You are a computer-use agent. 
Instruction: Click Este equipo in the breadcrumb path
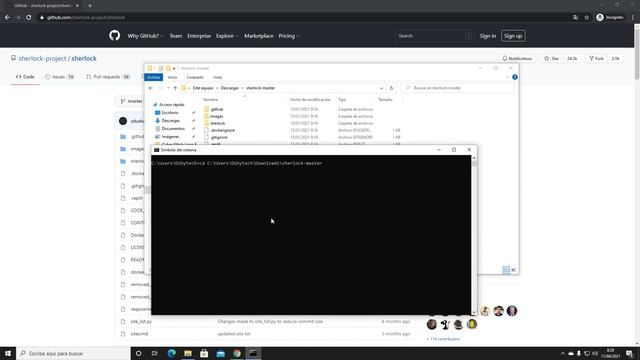click(x=203, y=88)
